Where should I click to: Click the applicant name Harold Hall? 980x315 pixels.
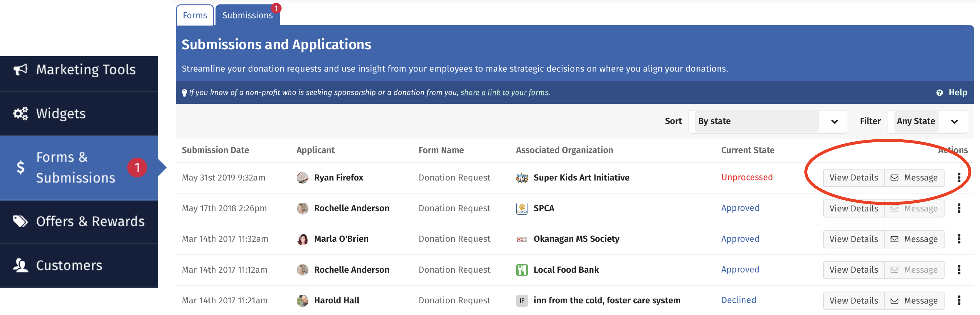point(337,300)
